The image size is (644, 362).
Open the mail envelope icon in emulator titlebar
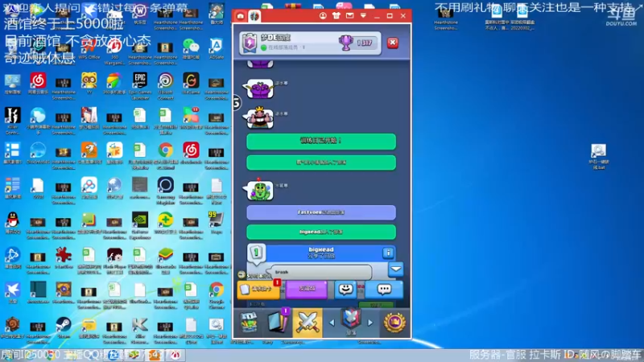[349, 15]
